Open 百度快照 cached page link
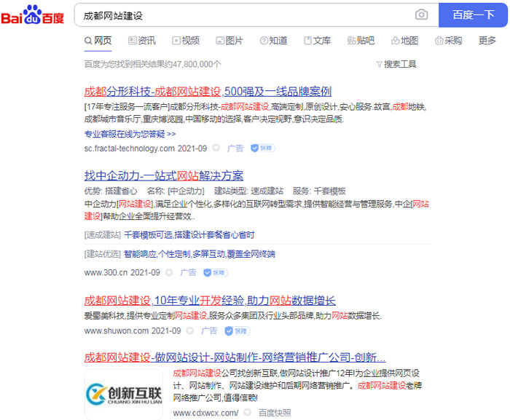 [275, 413]
